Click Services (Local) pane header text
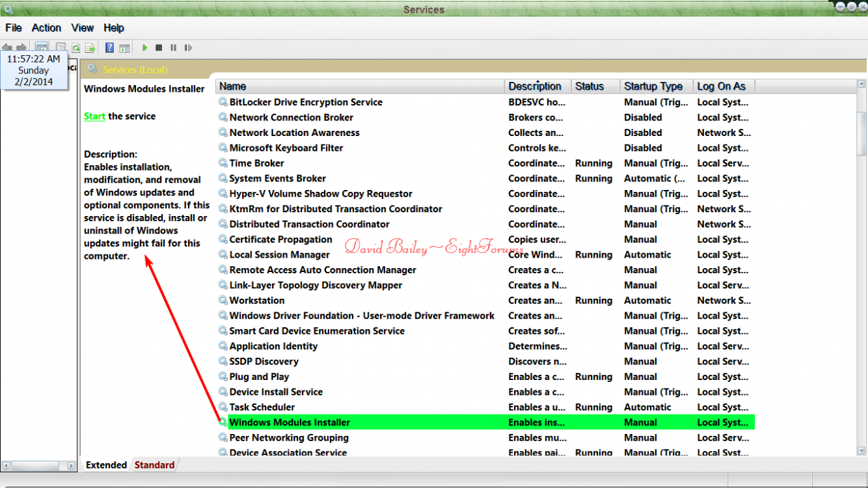868x488 pixels. tap(135, 70)
